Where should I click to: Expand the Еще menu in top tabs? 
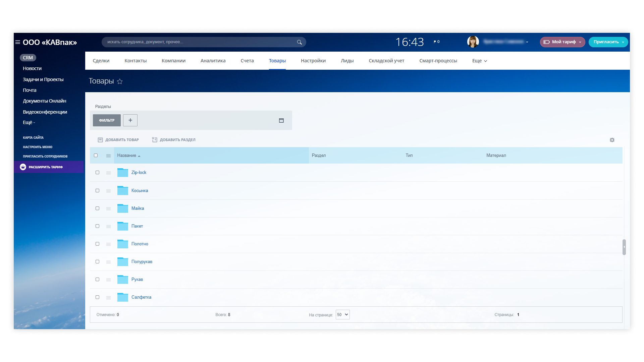point(479,61)
